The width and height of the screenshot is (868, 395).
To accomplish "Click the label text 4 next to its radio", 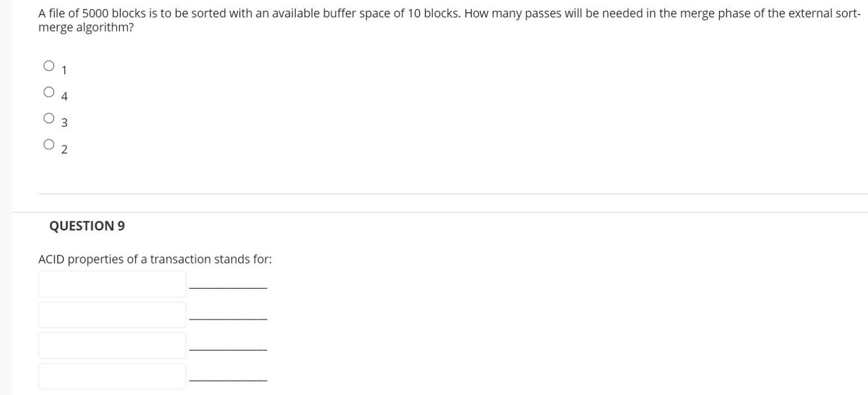I will point(64,96).
